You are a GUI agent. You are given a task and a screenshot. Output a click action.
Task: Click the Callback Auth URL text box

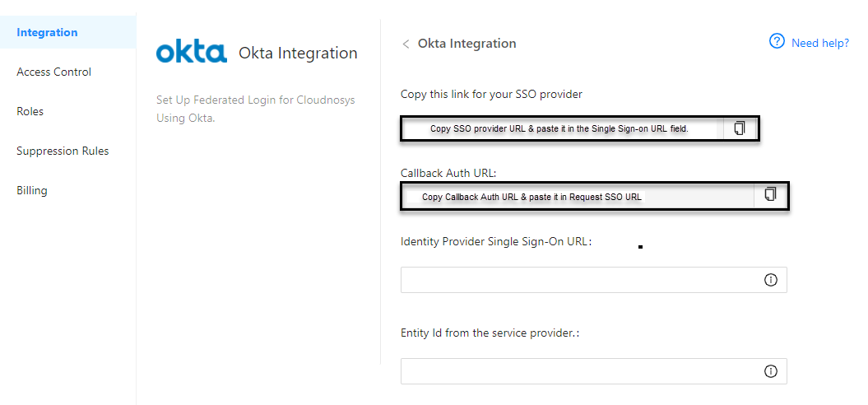[578, 194]
